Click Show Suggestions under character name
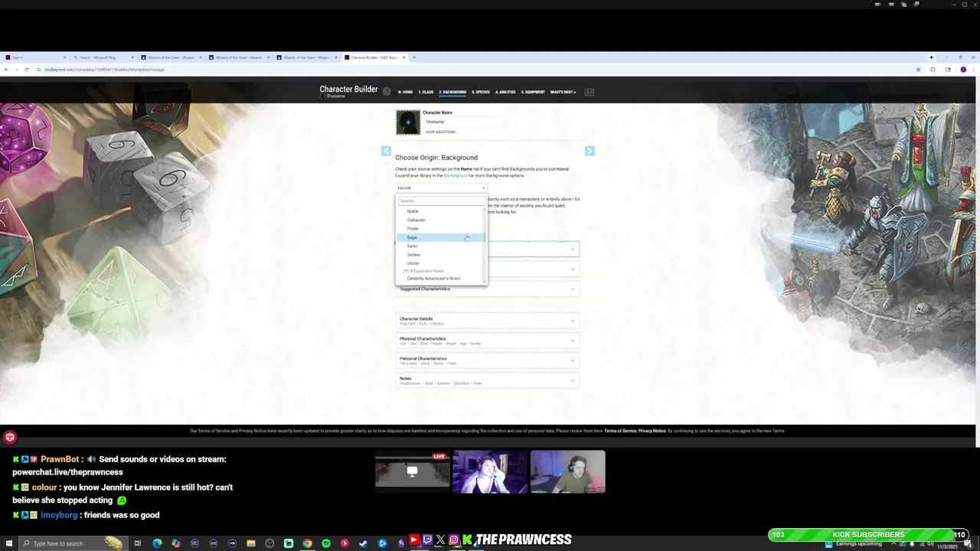The height and width of the screenshot is (551, 980). click(440, 132)
